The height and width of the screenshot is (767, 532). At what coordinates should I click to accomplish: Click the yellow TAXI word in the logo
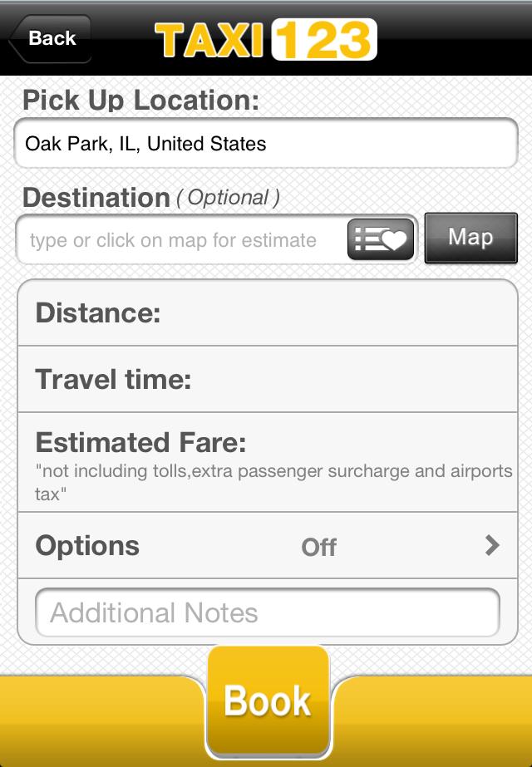point(211,40)
